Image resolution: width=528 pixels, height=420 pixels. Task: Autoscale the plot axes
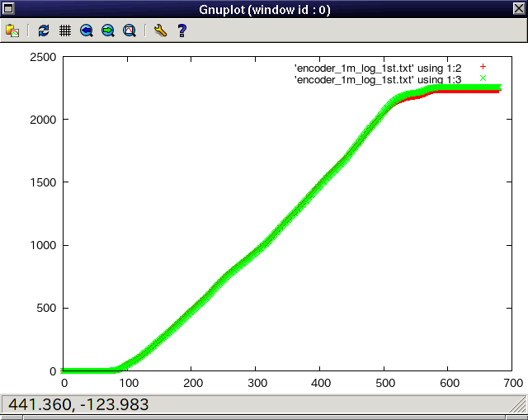coord(130,31)
